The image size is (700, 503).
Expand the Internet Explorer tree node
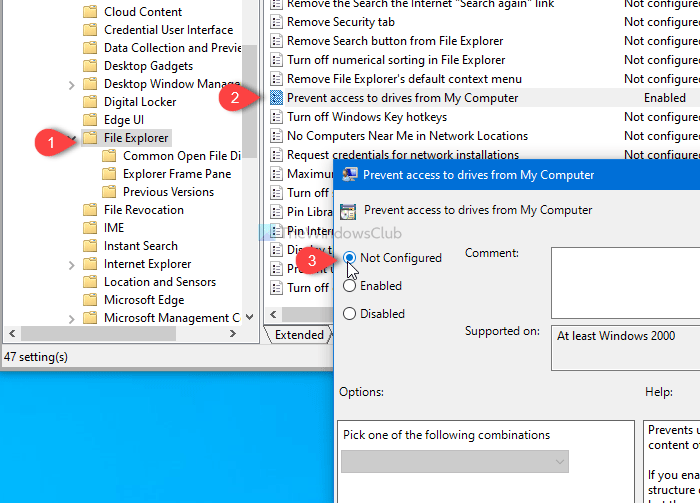coord(72,264)
